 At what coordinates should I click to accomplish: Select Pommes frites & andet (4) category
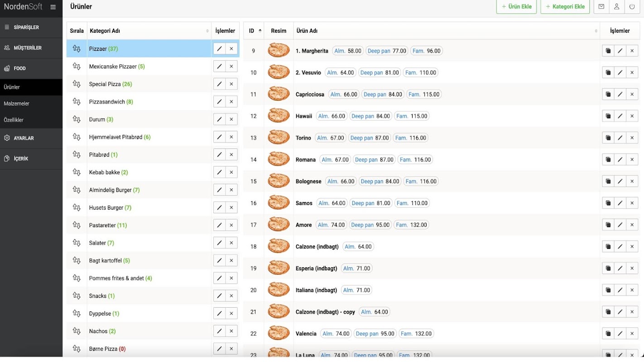pyautogui.click(x=120, y=278)
